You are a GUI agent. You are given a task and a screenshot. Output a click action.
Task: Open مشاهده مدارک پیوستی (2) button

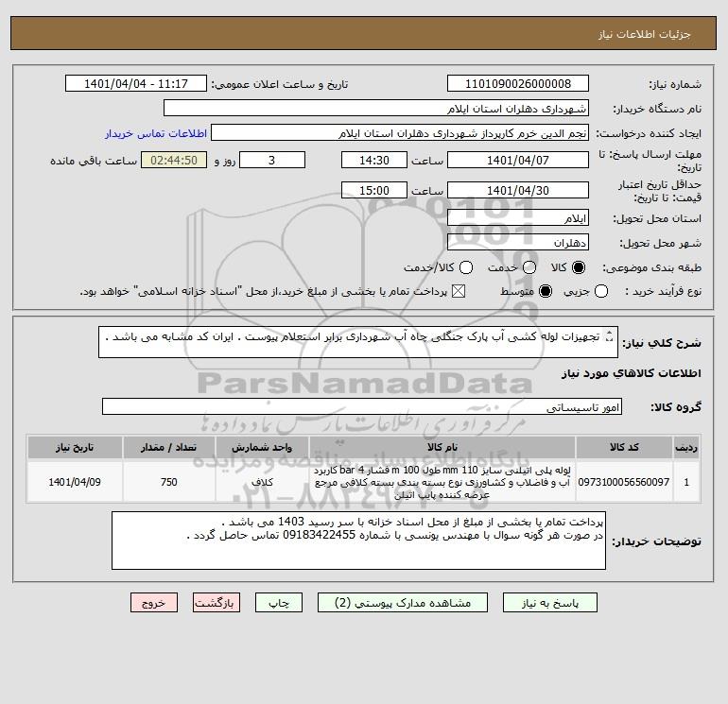point(403,602)
